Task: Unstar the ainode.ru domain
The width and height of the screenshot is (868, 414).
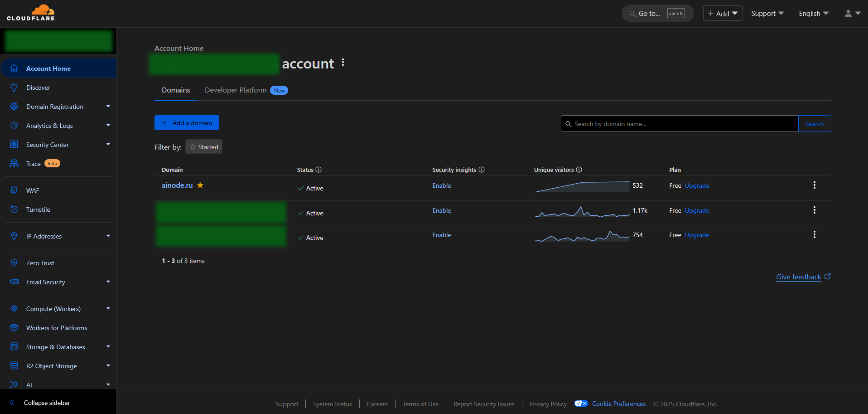Action: click(200, 185)
